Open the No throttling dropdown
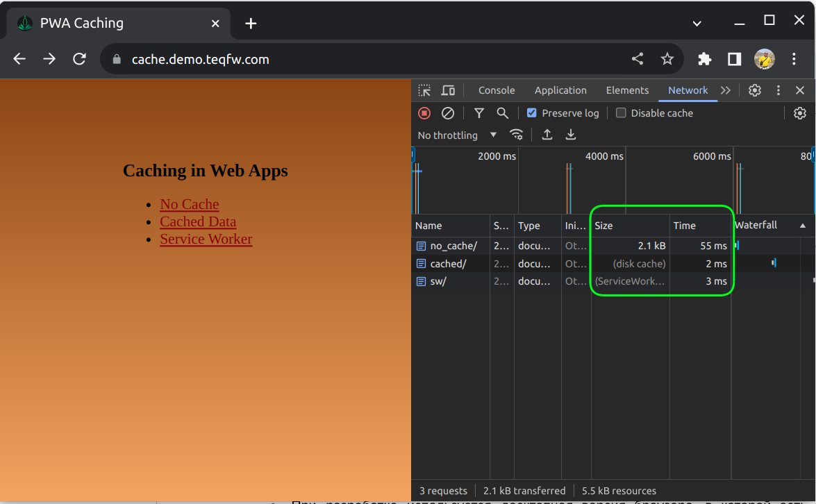This screenshot has width=816, height=504. tap(457, 135)
